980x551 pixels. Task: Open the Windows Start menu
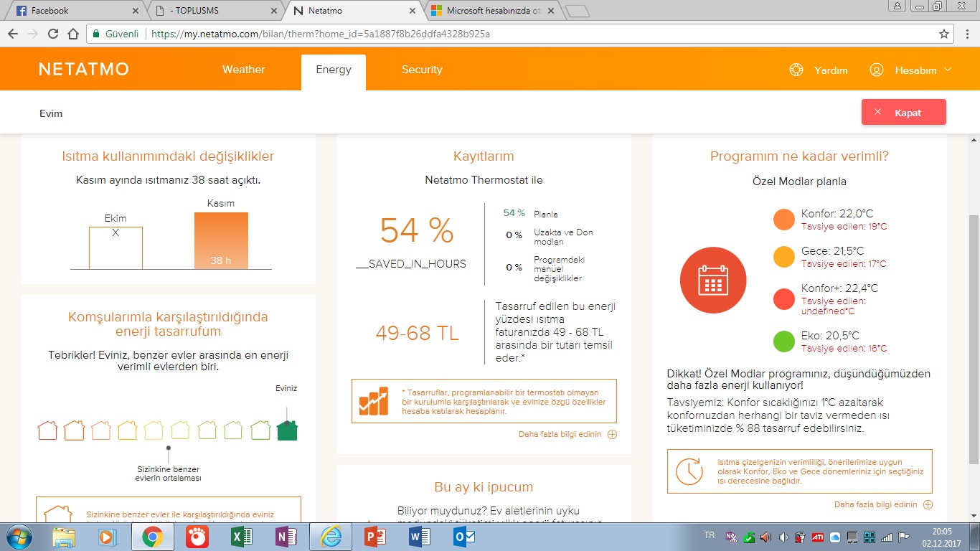click(x=18, y=537)
